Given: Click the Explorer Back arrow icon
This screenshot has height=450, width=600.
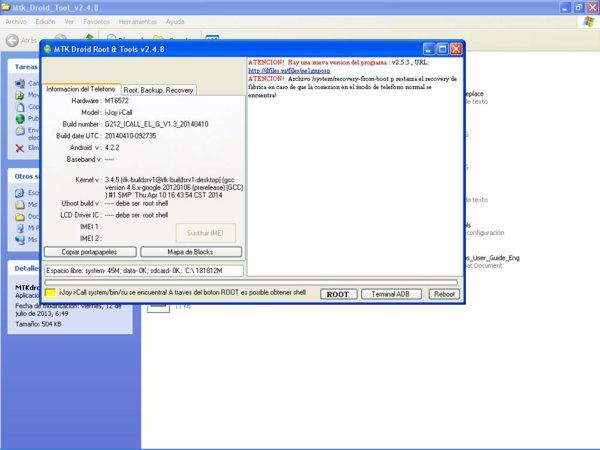Looking at the screenshot, I should (13, 40).
